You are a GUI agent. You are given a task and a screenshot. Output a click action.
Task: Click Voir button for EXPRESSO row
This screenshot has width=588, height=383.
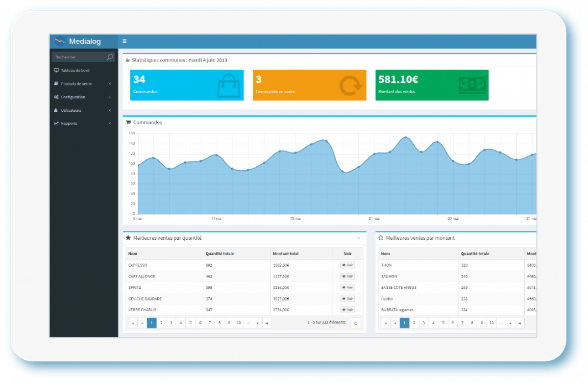347,265
